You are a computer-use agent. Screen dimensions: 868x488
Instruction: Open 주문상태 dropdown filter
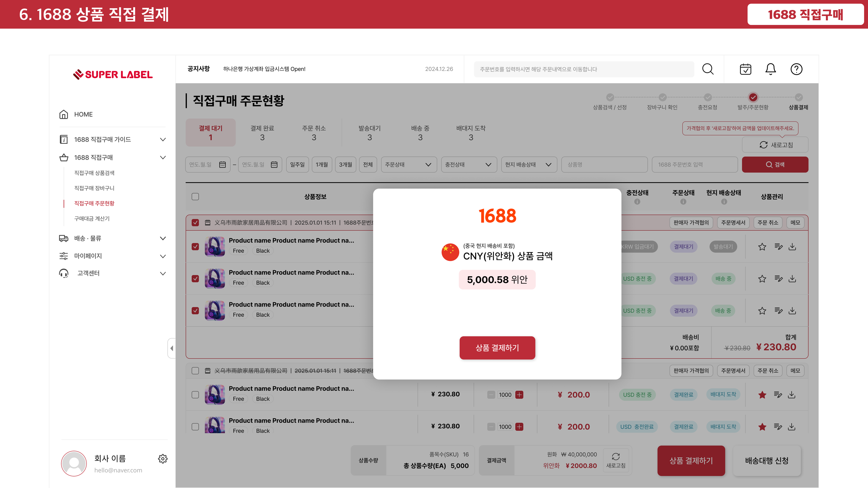click(409, 165)
